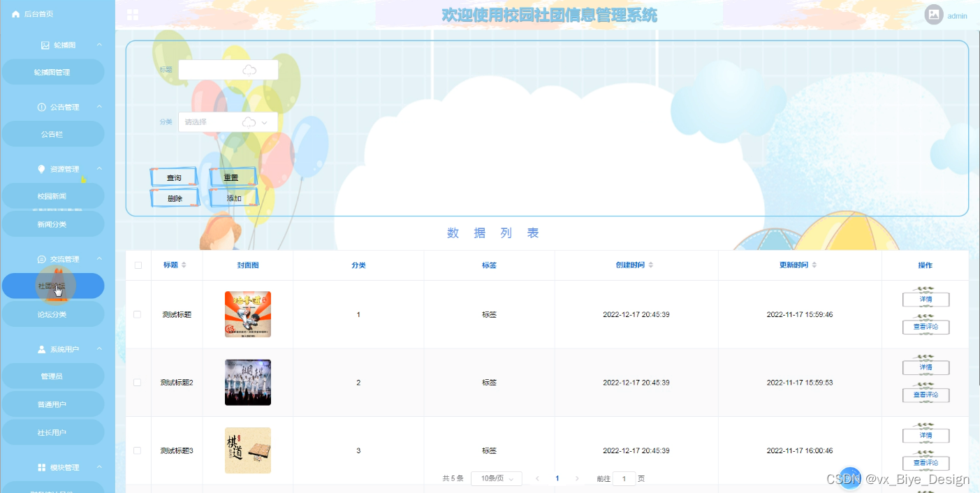The width and height of the screenshot is (980, 493).
Task: Click the admin avatar icon
Action: click(x=934, y=15)
